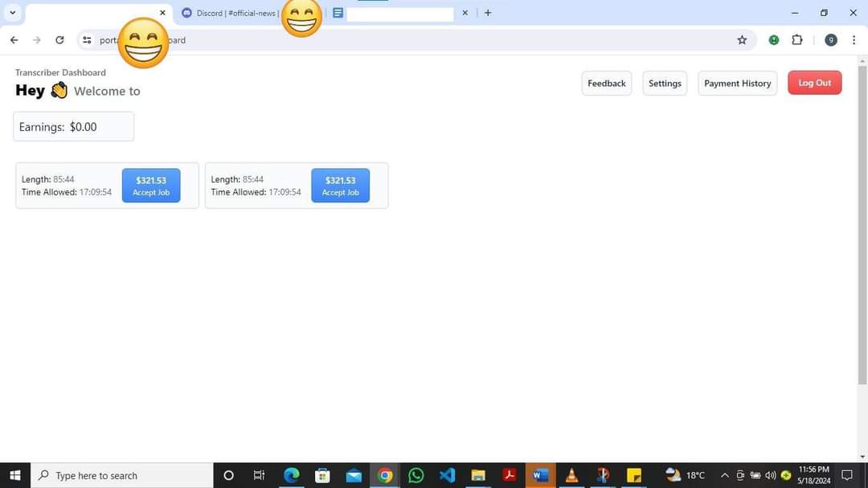Click the Transcriber Dashboard heading text

(x=60, y=72)
